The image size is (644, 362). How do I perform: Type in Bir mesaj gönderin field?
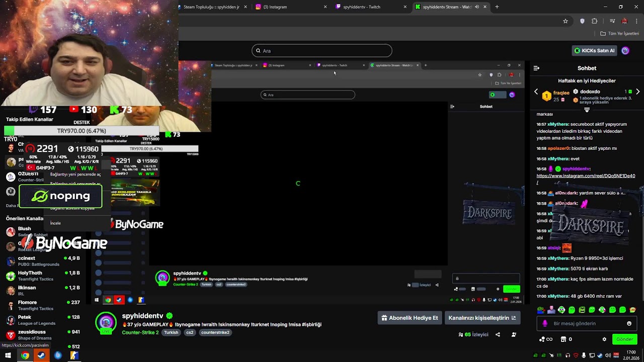[x=588, y=323]
